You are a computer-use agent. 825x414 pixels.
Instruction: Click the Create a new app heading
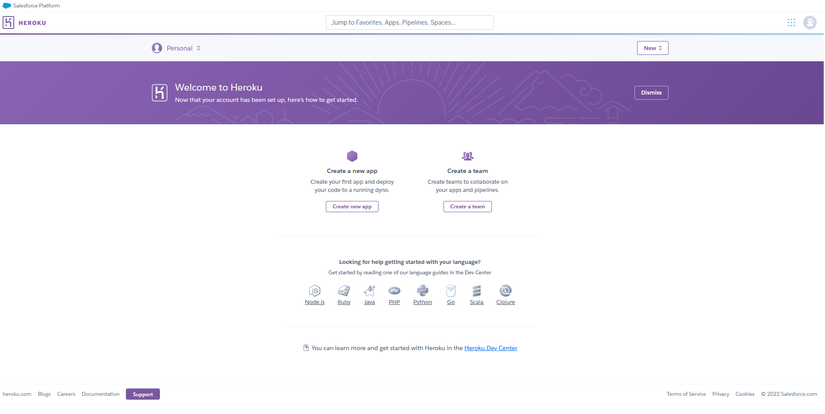coord(352,171)
